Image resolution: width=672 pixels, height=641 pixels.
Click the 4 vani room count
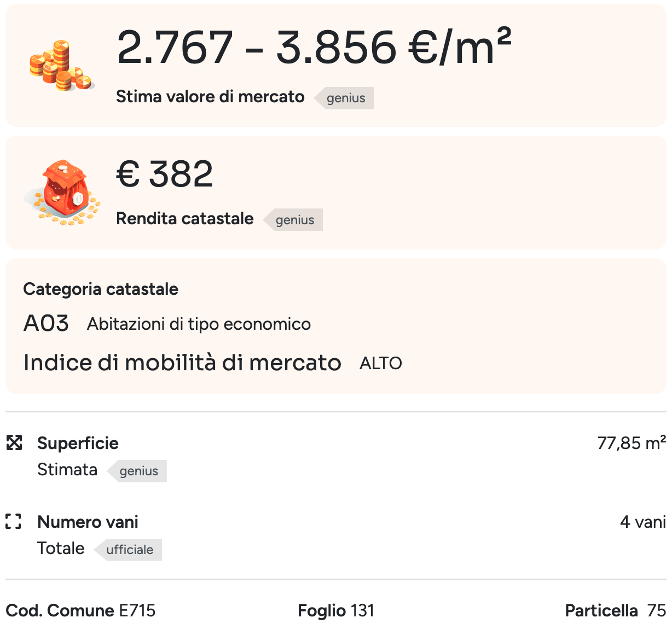[642, 522]
